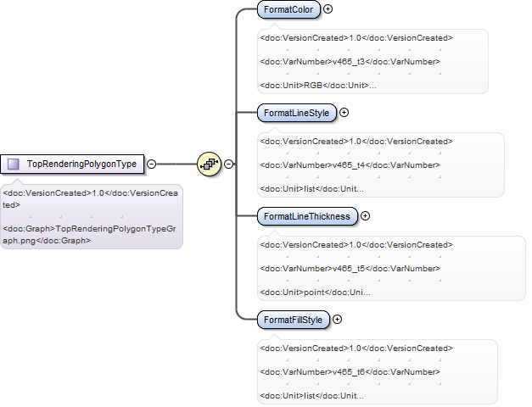Screen dimensions: 532x407
Task: Click the RGB unit annotation text
Action: [x=318, y=86]
